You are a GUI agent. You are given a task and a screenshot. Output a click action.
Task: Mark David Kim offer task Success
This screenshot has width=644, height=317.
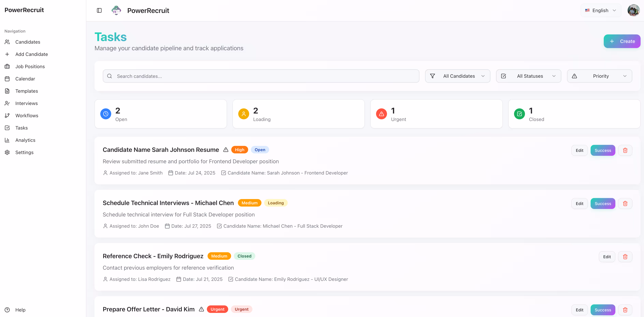pyautogui.click(x=603, y=310)
